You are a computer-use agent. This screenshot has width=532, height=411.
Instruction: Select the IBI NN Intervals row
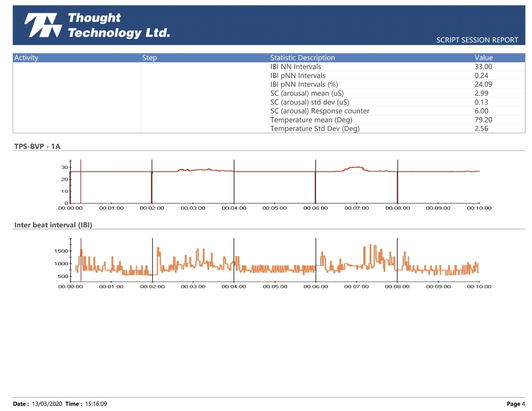(x=296, y=67)
